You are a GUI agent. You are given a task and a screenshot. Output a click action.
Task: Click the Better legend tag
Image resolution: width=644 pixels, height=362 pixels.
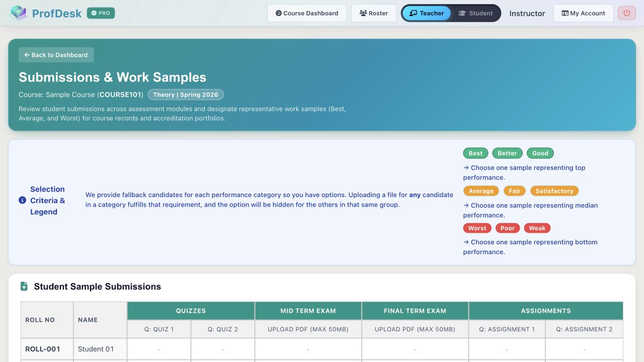507,153
